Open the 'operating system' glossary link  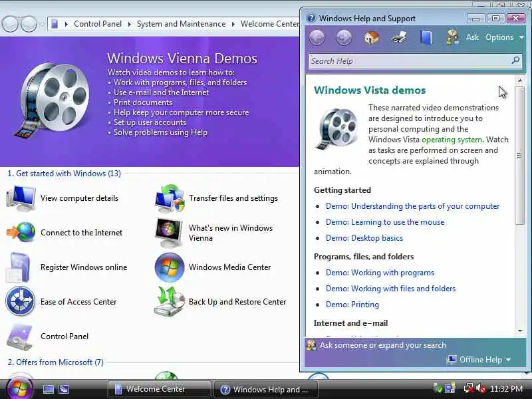click(452, 140)
